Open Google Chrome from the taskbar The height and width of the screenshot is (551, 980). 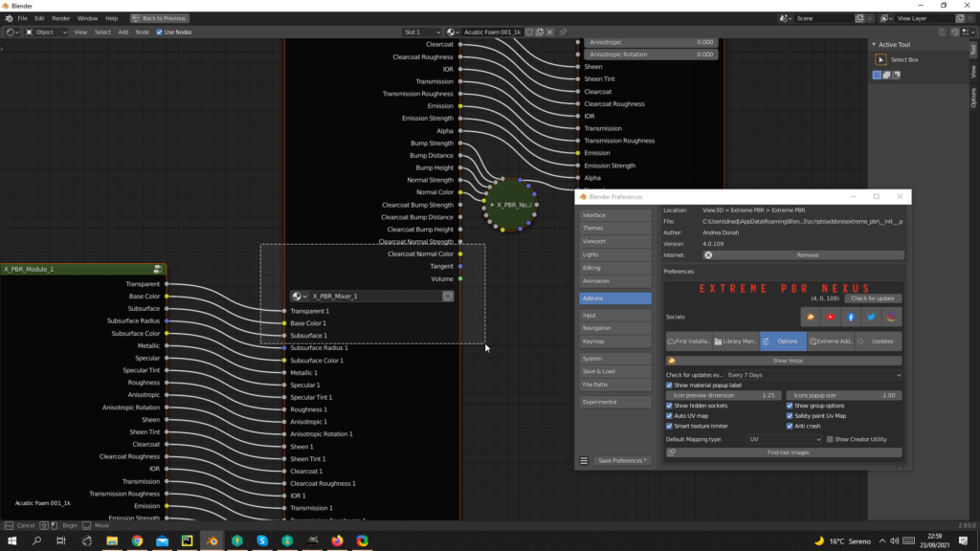pyautogui.click(x=138, y=541)
